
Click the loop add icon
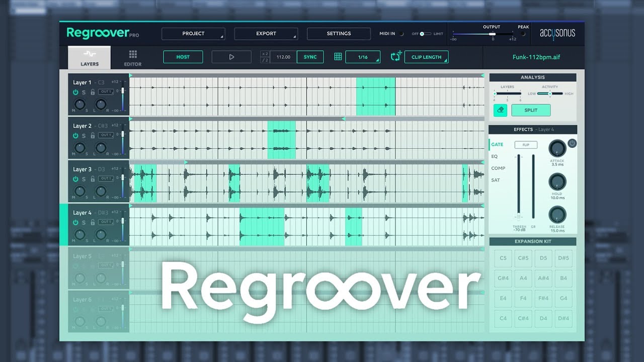coord(396,56)
